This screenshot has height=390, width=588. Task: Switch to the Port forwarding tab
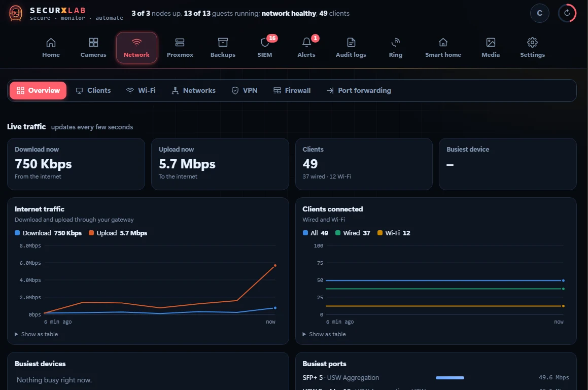tap(359, 90)
